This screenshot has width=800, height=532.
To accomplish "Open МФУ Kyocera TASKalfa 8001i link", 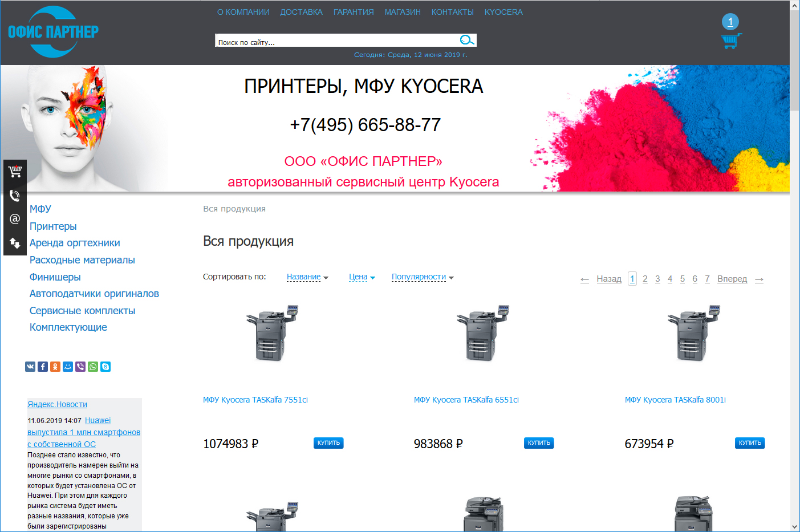I will tap(675, 400).
